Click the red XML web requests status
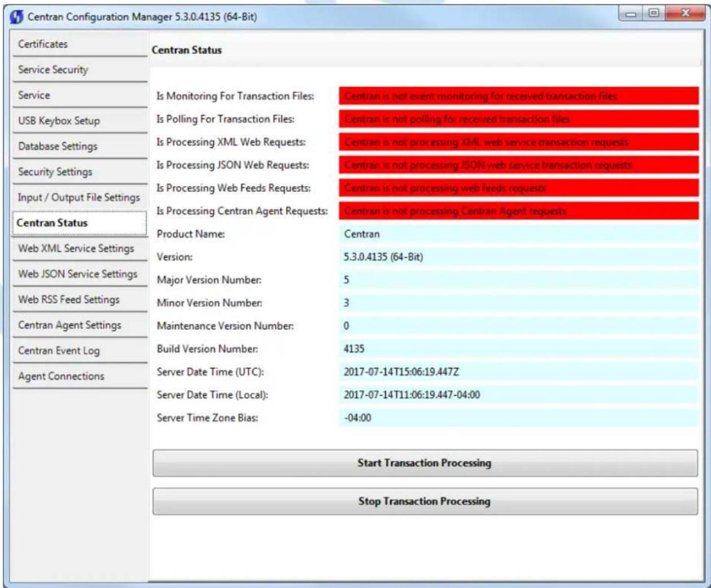711x588 pixels. tap(518, 142)
